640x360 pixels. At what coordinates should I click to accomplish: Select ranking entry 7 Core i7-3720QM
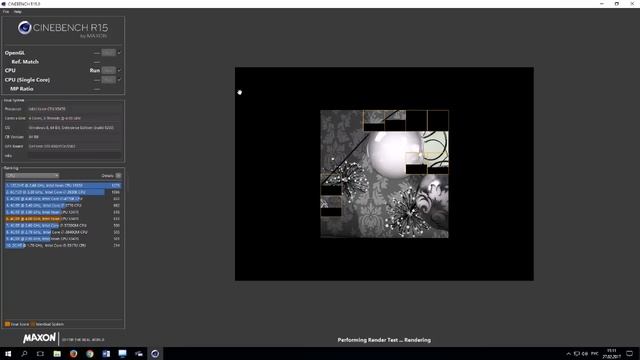pyautogui.click(x=63, y=225)
